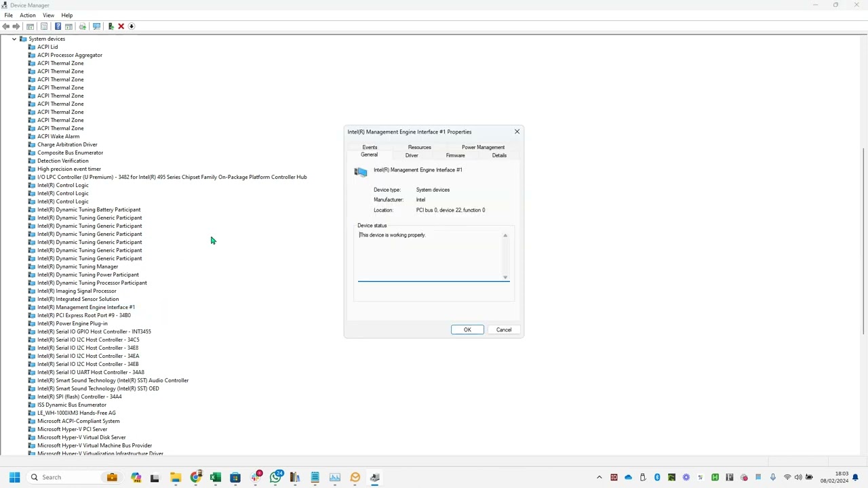Select Composite Bus Enumerator
Image resolution: width=868 pixels, height=488 pixels.
[71, 152]
